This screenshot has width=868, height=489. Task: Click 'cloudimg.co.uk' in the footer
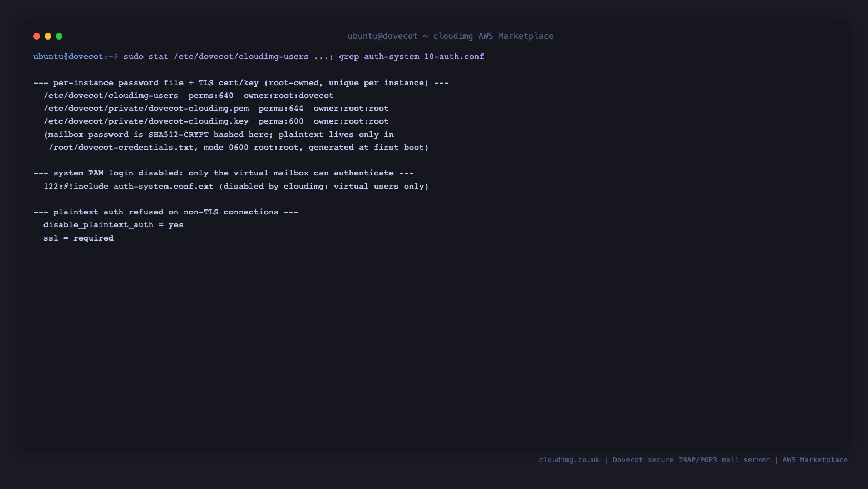point(569,460)
